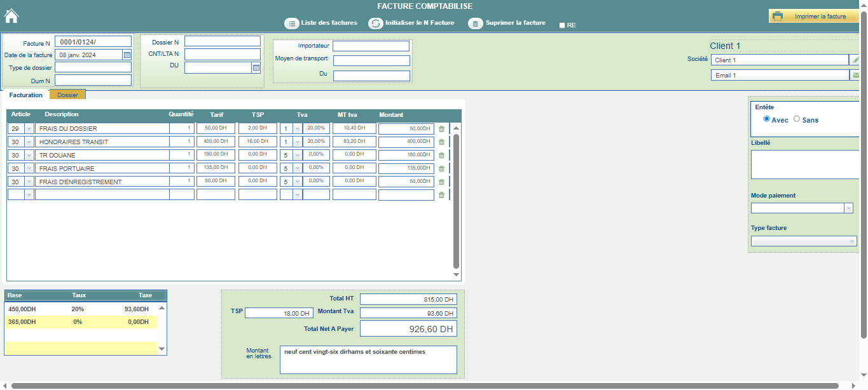Click the Total HT value 815,00 DH
Viewport: 868px width, 390px height.
point(408,299)
